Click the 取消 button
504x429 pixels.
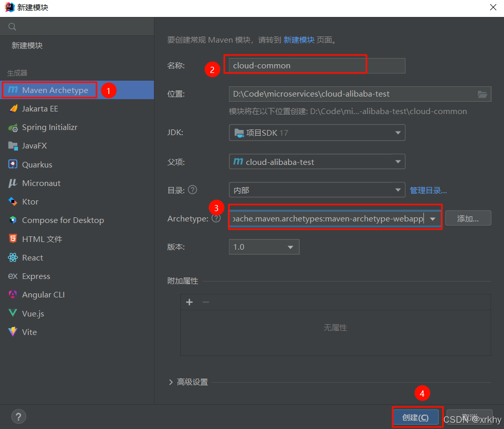(x=470, y=417)
